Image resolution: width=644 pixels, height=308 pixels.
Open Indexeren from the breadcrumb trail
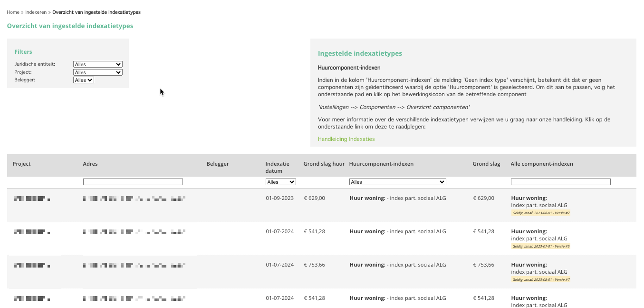point(35,12)
